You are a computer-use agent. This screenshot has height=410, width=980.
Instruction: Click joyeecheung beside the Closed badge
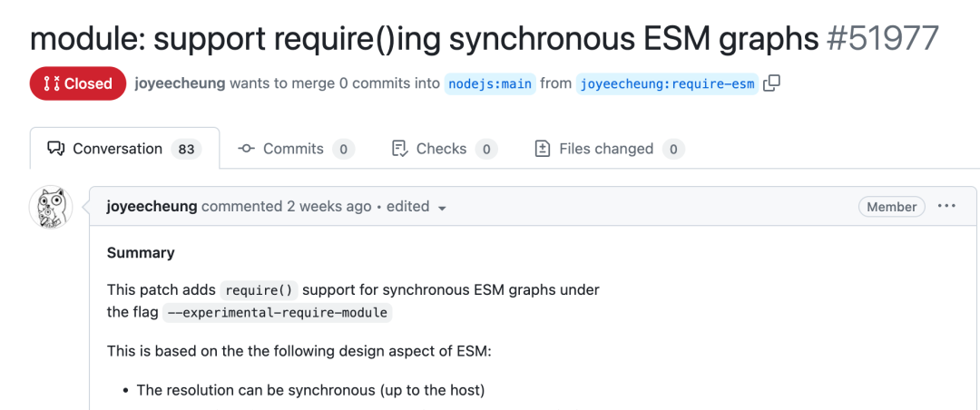(x=180, y=83)
